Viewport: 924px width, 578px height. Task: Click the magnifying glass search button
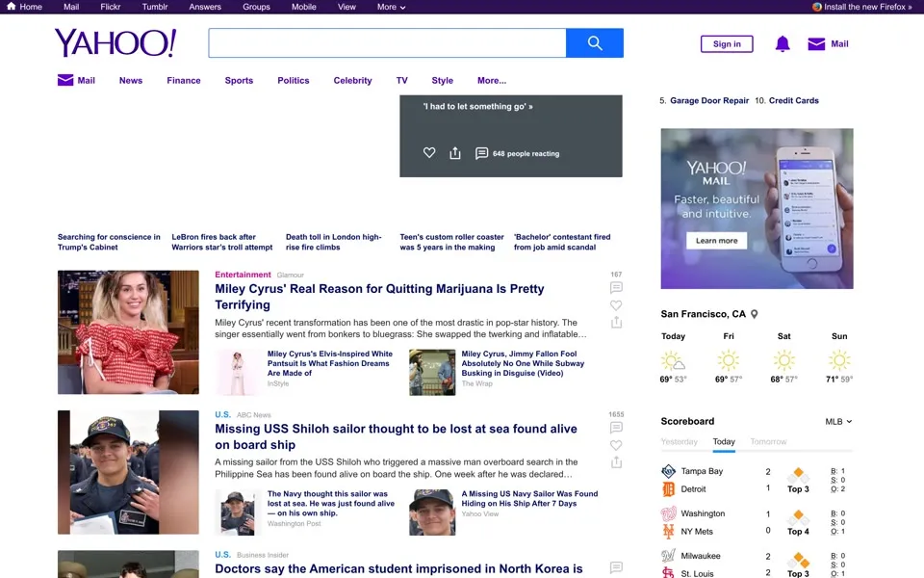click(x=595, y=43)
